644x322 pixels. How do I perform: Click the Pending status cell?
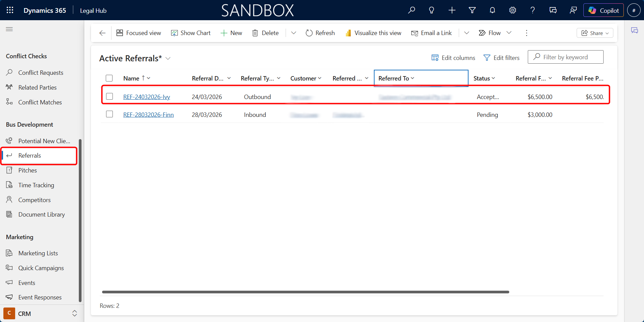487,115
